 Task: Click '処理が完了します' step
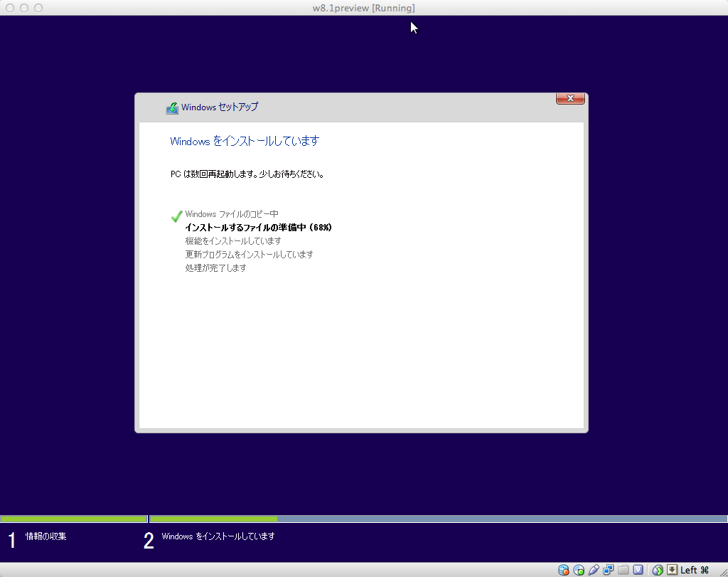pos(216,268)
